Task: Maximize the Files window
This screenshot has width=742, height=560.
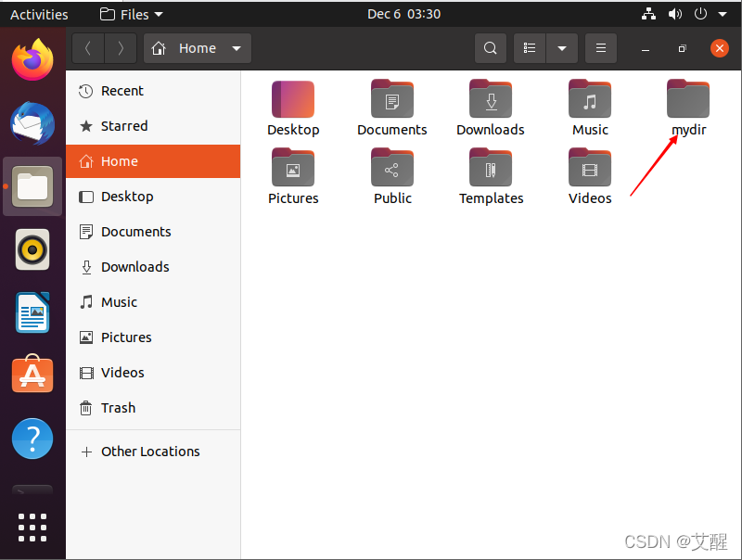Action: [x=682, y=49]
